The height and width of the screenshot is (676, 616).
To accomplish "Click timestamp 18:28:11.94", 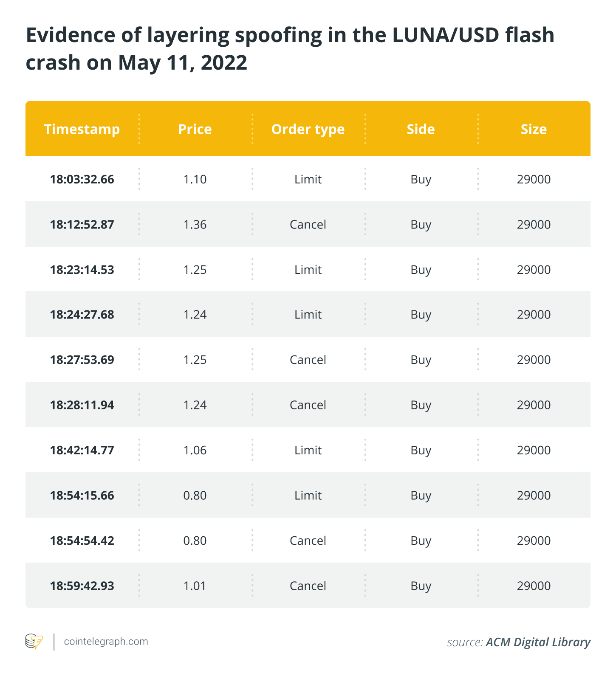I will (82, 405).
